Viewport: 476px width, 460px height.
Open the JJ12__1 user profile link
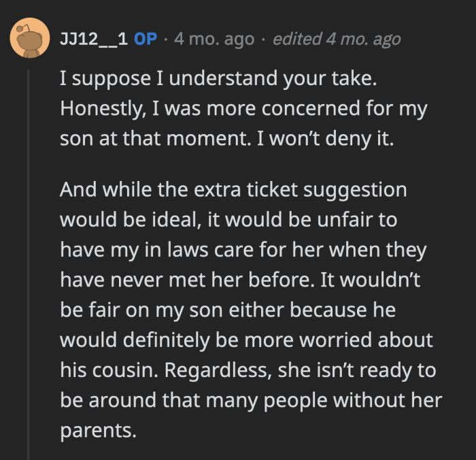click(93, 39)
